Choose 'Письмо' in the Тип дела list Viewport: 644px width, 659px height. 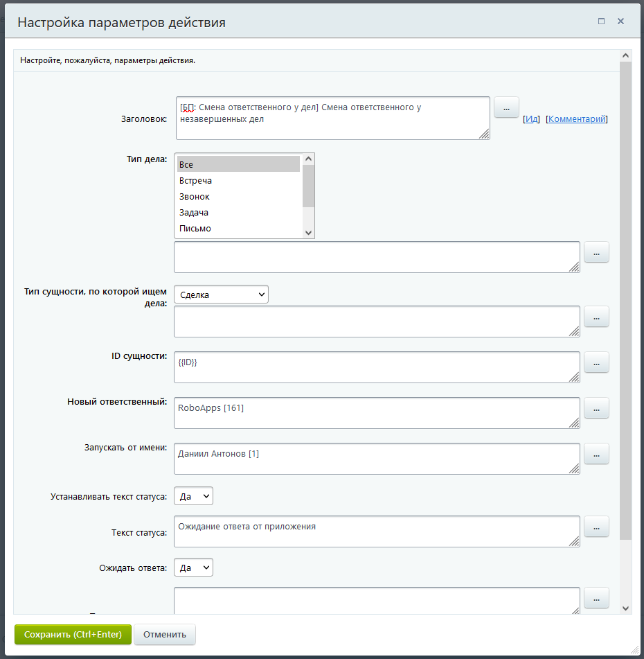tap(195, 229)
